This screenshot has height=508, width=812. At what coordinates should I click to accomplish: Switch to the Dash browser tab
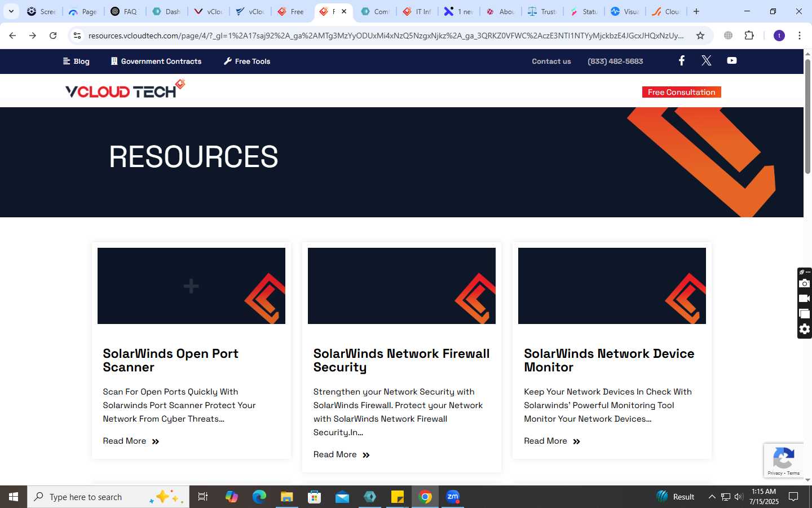(x=166, y=11)
